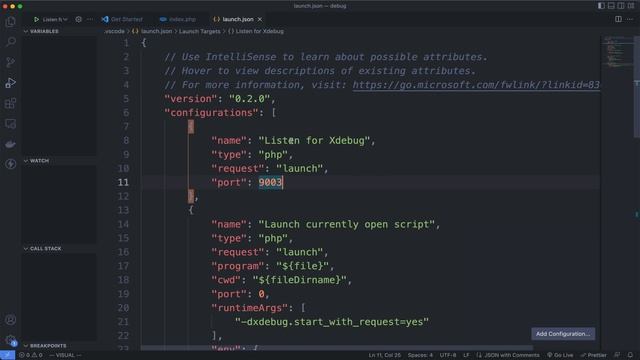Open .vscode breadcrumb folder
This screenshot has width=640, height=360.
[x=114, y=31]
